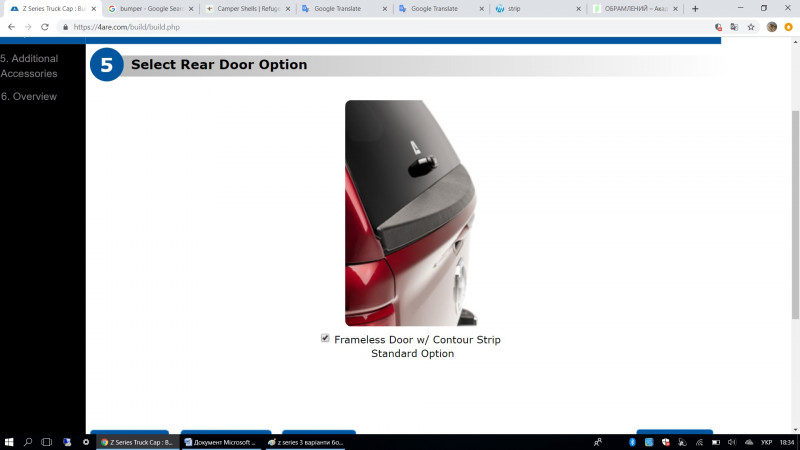Close the ОБРАМЛЕНИЙ tab
The height and width of the screenshot is (450, 800).
675,9
